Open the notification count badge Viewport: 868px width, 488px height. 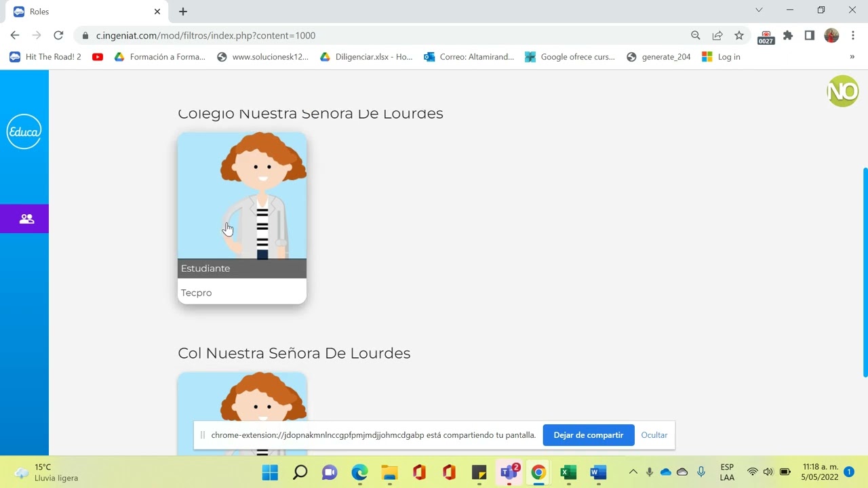[x=849, y=472]
